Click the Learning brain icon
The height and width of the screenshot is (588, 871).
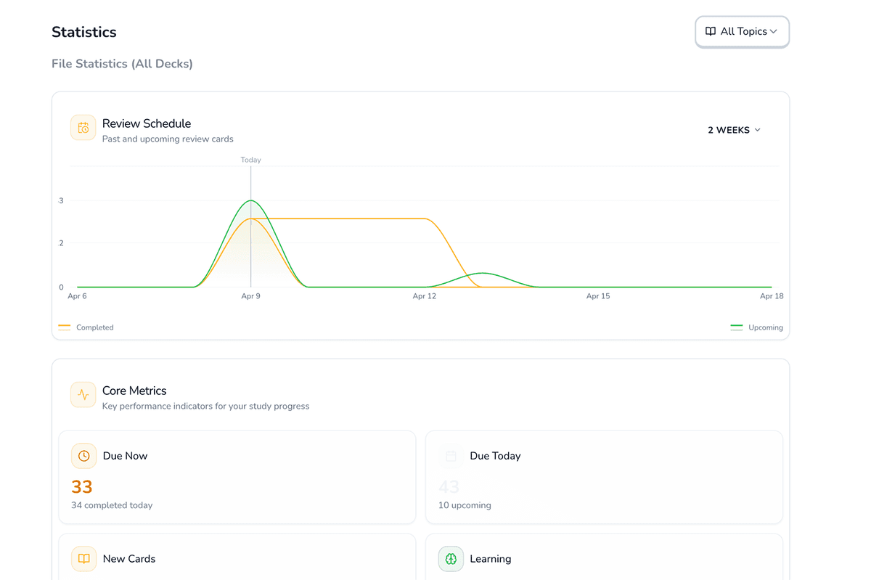[x=451, y=559]
